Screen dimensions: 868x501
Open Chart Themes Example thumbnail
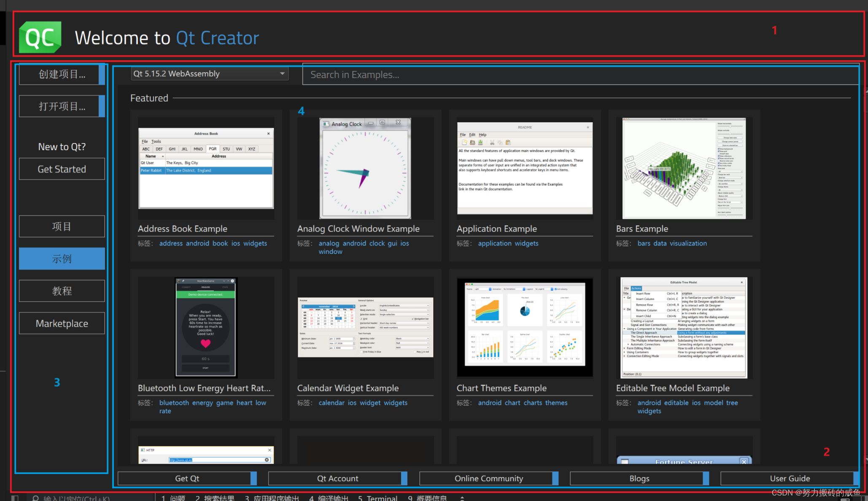[x=525, y=327]
